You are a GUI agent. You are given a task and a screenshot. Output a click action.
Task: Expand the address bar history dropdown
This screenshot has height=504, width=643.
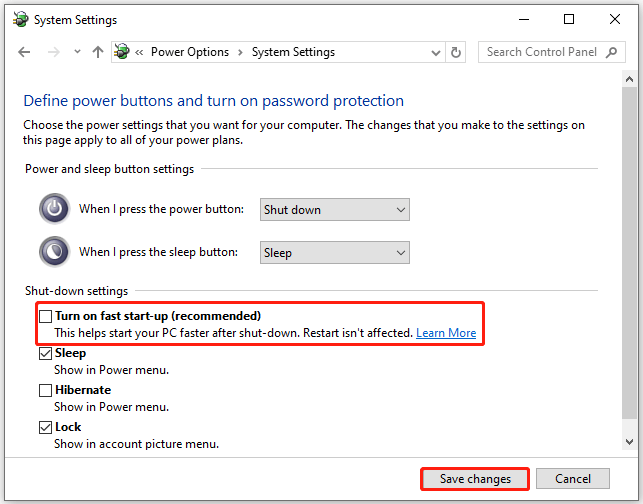pos(434,52)
